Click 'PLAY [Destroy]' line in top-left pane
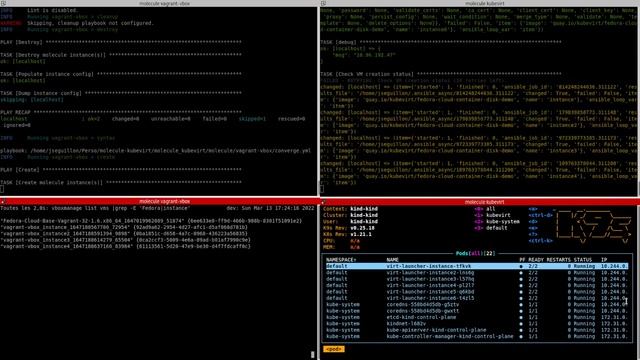This screenshot has height=360, width=640. point(121,42)
